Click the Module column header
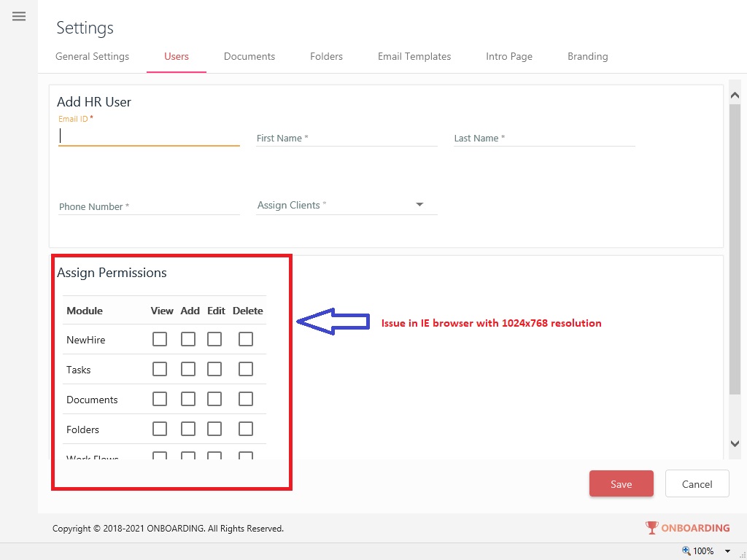 85,311
